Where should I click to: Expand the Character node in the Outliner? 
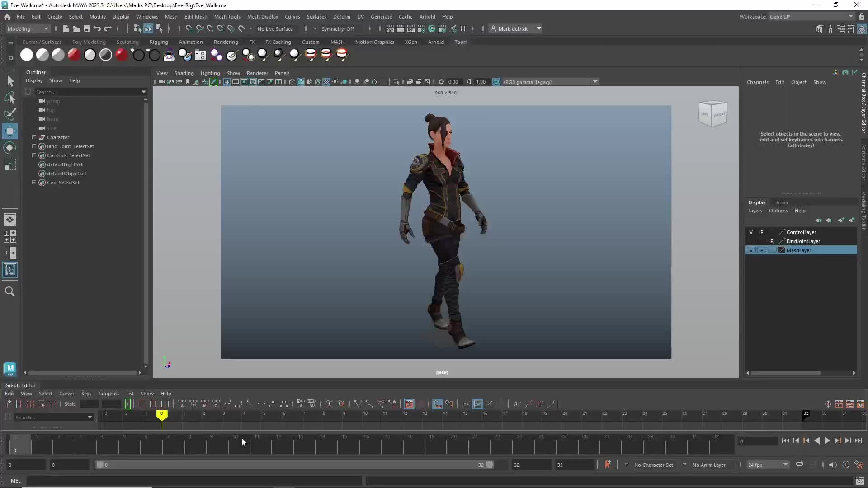click(x=34, y=137)
